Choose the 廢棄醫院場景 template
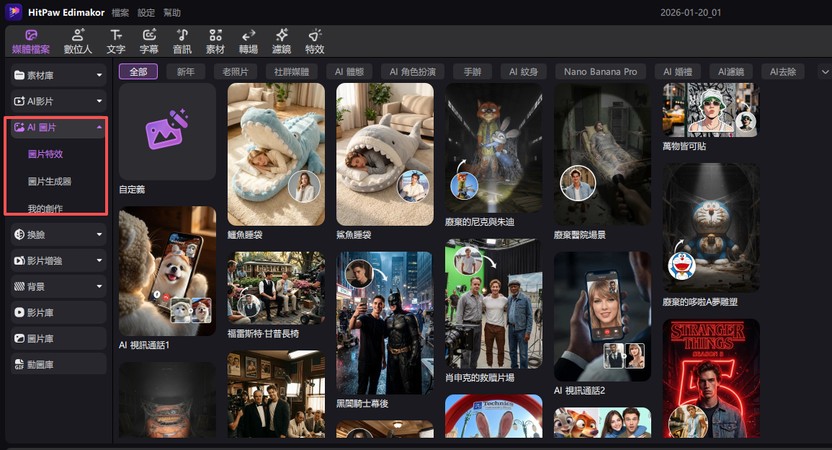Image resolution: width=832 pixels, height=450 pixels. 602,154
